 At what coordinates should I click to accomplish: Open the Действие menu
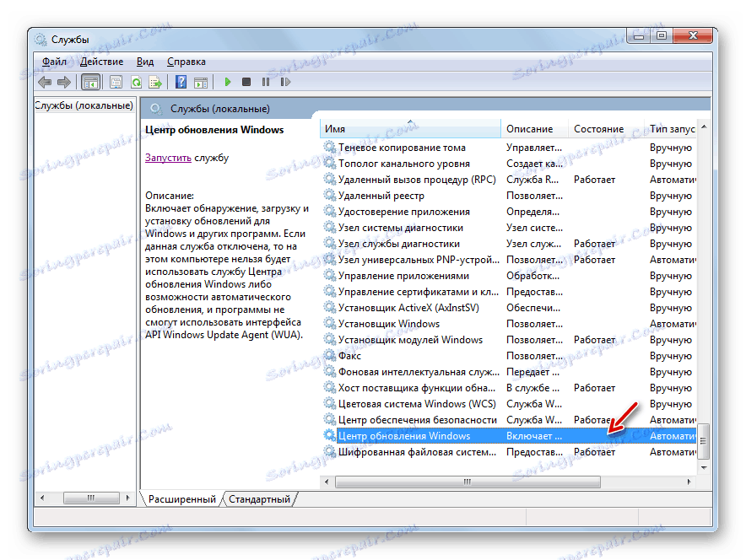[x=102, y=62]
